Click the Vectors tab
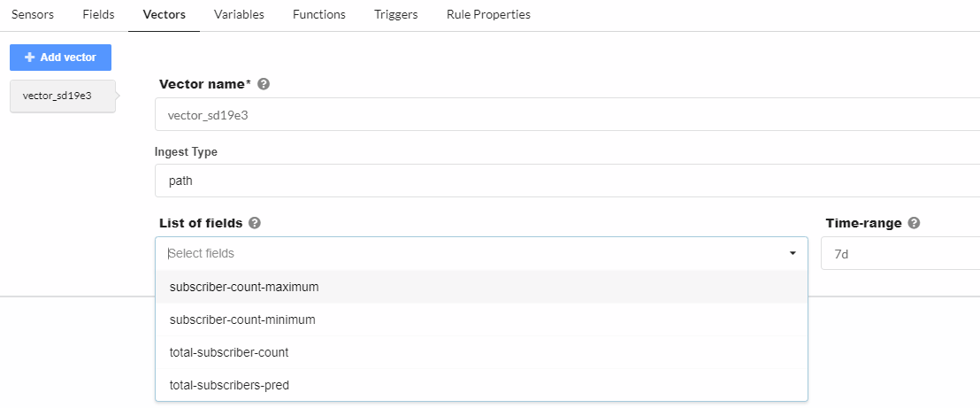Screen dimensions: 980x408 tap(164, 15)
